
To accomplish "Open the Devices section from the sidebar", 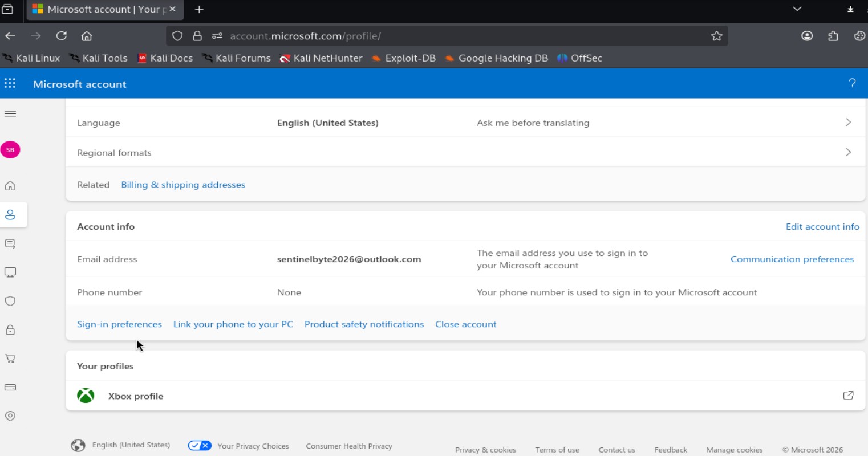I will click(10, 272).
